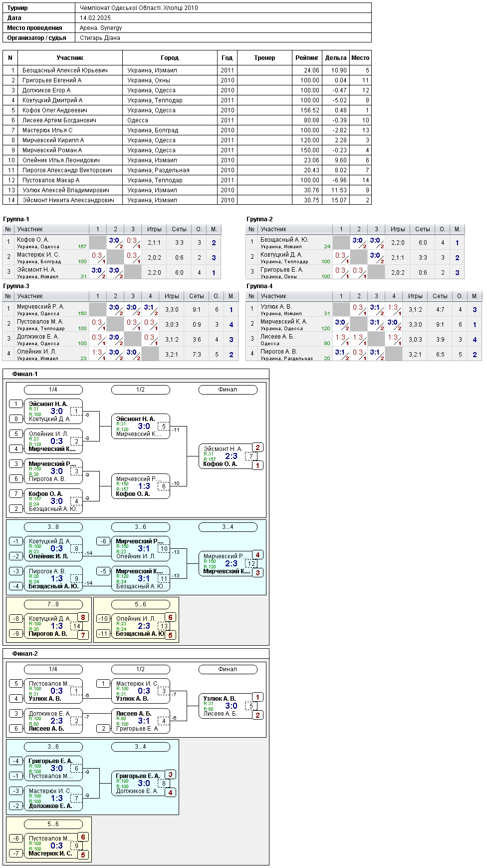Click the date value 14.02.2025
487x868 pixels.
pos(95,18)
